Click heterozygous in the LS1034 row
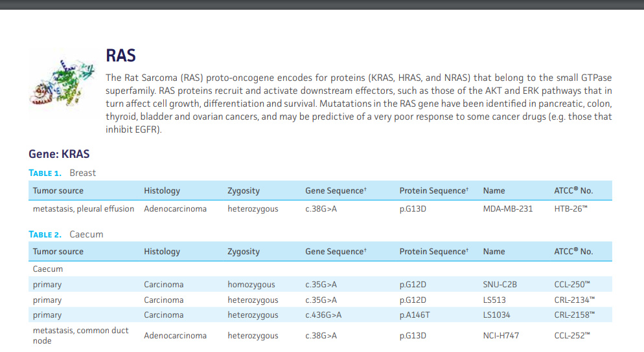This screenshot has height=352, width=644. point(253,316)
